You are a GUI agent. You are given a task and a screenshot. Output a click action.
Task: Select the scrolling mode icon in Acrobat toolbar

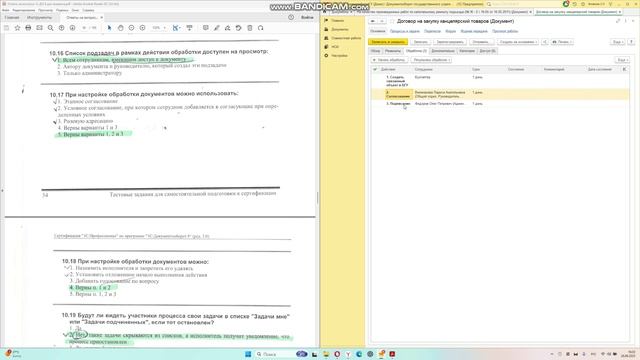[x=189, y=28]
